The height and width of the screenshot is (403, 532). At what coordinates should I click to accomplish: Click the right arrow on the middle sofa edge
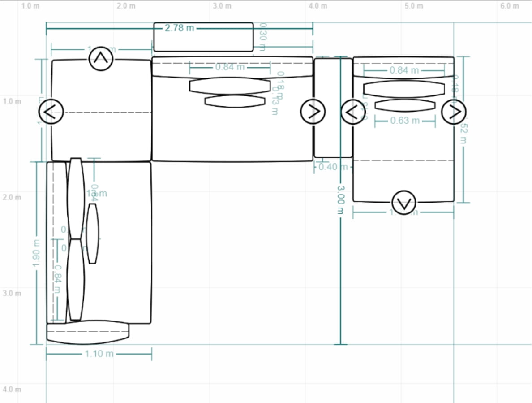(x=313, y=111)
